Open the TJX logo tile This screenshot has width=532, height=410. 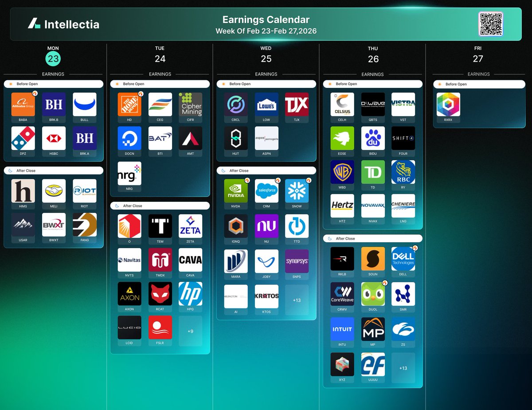[x=297, y=104]
